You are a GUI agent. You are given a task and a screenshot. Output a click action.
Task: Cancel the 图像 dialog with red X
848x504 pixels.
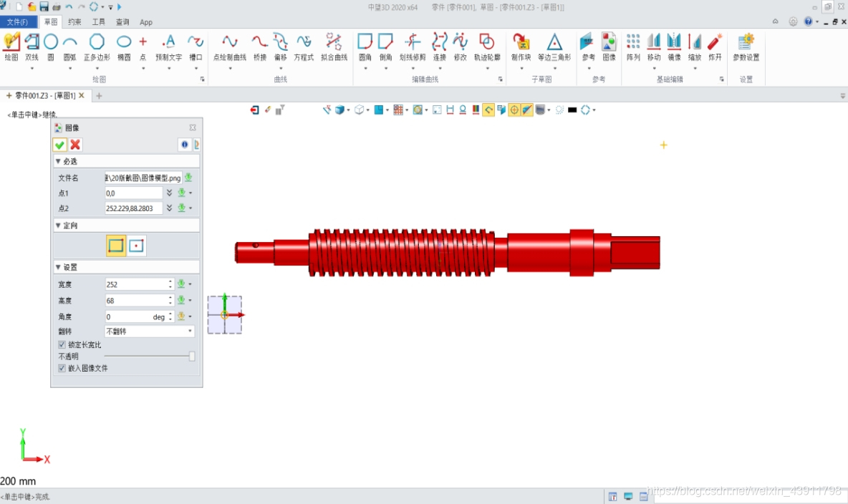click(75, 145)
